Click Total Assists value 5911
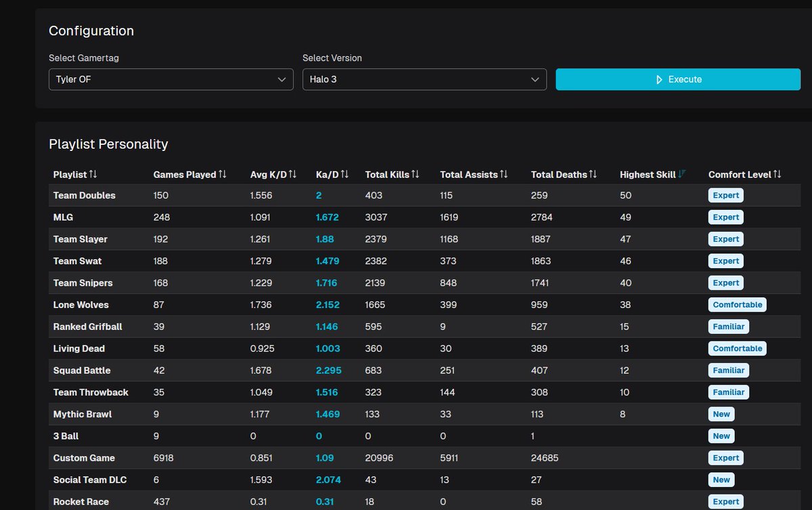812x510 pixels. (449, 458)
